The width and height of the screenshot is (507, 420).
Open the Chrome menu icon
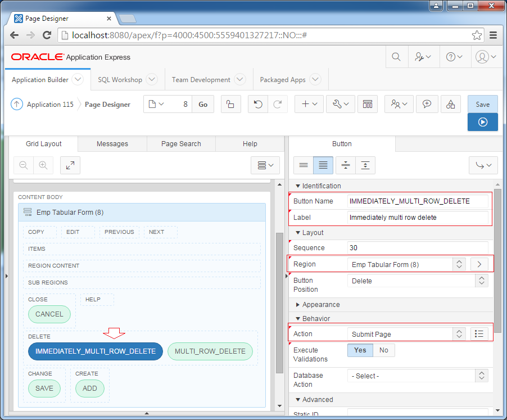pos(493,35)
